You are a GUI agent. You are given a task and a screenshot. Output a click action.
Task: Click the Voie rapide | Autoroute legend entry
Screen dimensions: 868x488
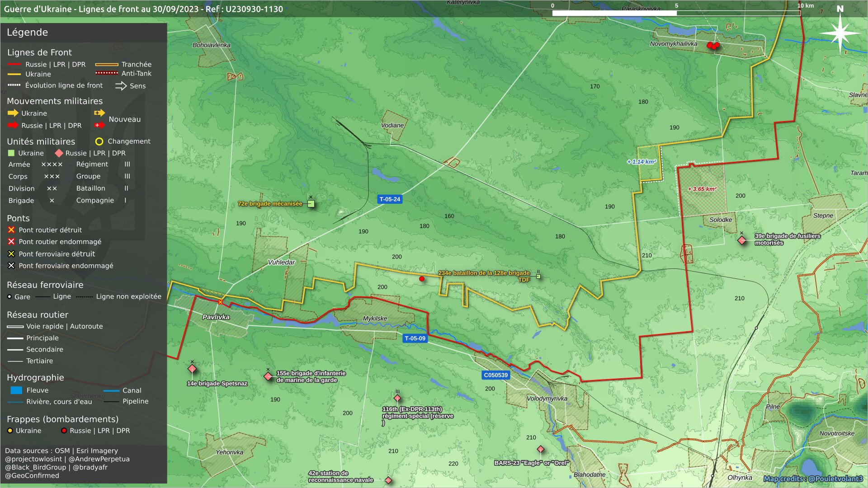point(55,326)
